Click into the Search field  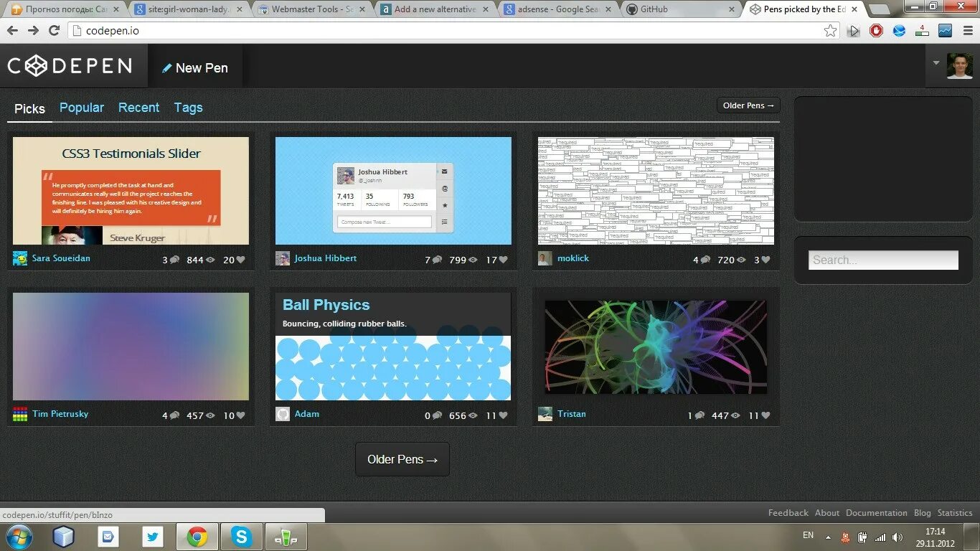(883, 260)
